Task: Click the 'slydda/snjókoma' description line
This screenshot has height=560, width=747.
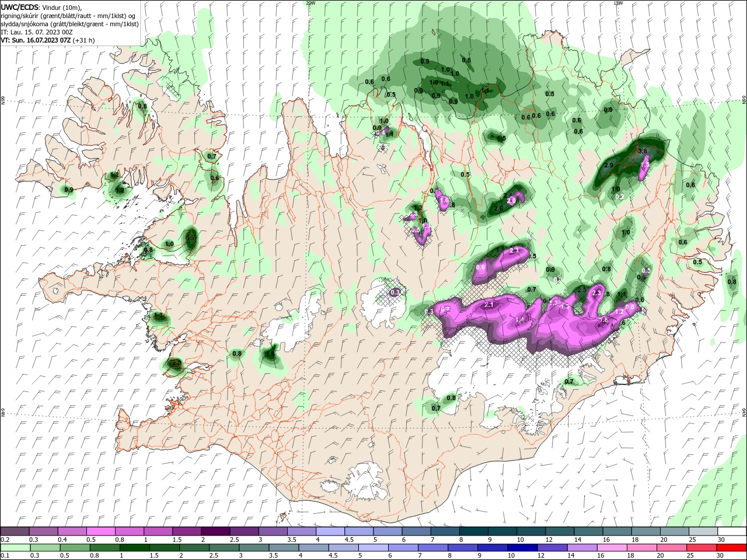Action: coord(69,24)
